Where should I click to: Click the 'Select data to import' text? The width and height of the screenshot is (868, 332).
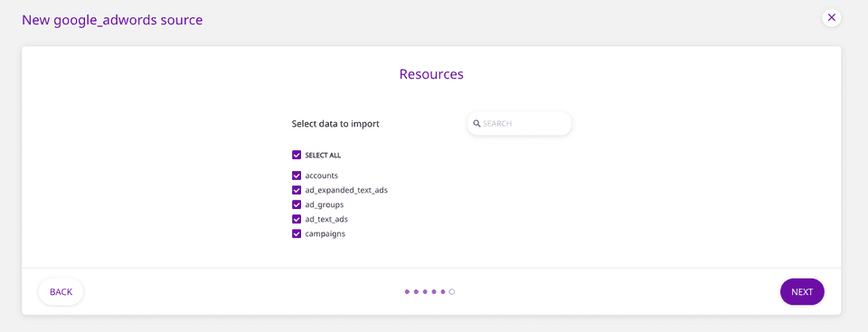click(335, 124)
